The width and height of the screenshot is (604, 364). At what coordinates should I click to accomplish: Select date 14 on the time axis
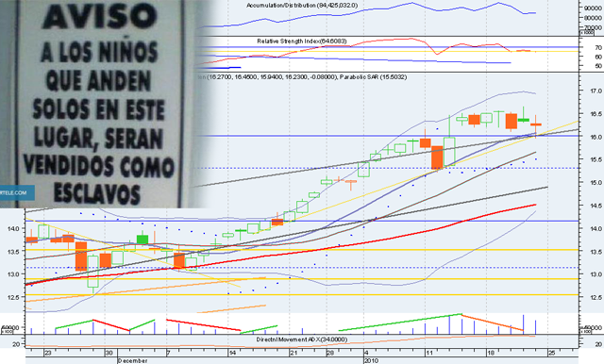pyautogui.click(x=232, y=353)
